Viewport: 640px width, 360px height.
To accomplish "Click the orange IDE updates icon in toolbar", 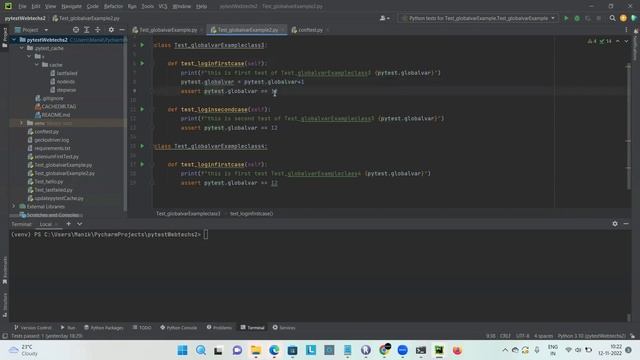I will click(x=623, y=18).
